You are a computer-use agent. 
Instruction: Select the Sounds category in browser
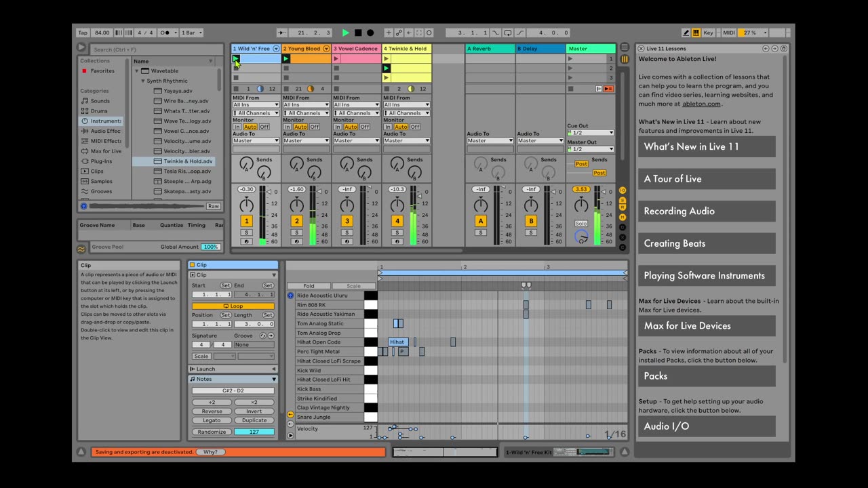click(x=100, y=101)
